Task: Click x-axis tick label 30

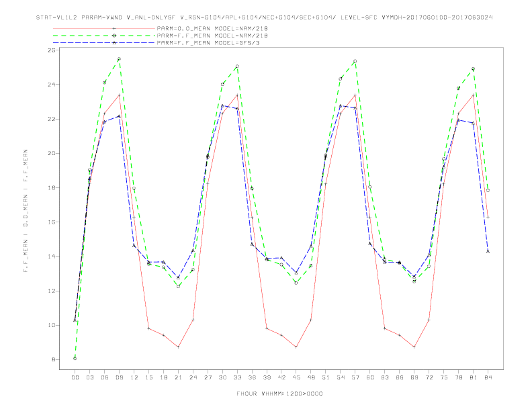Action: pos(222,377)
